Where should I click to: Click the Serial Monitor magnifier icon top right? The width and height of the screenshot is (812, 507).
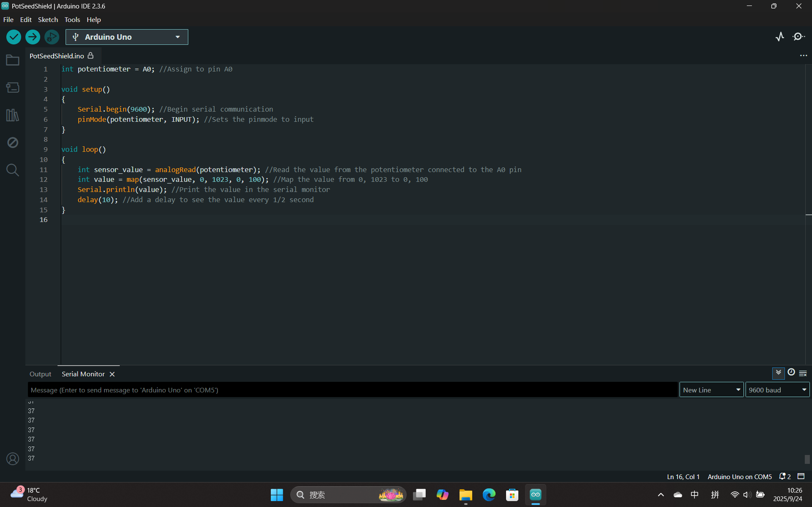click(x=798, y=37)
